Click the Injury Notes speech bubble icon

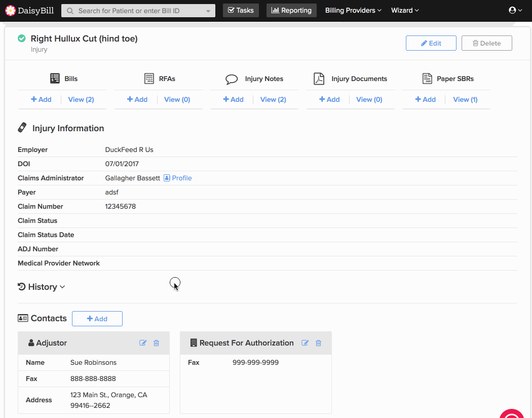[232, 79]
